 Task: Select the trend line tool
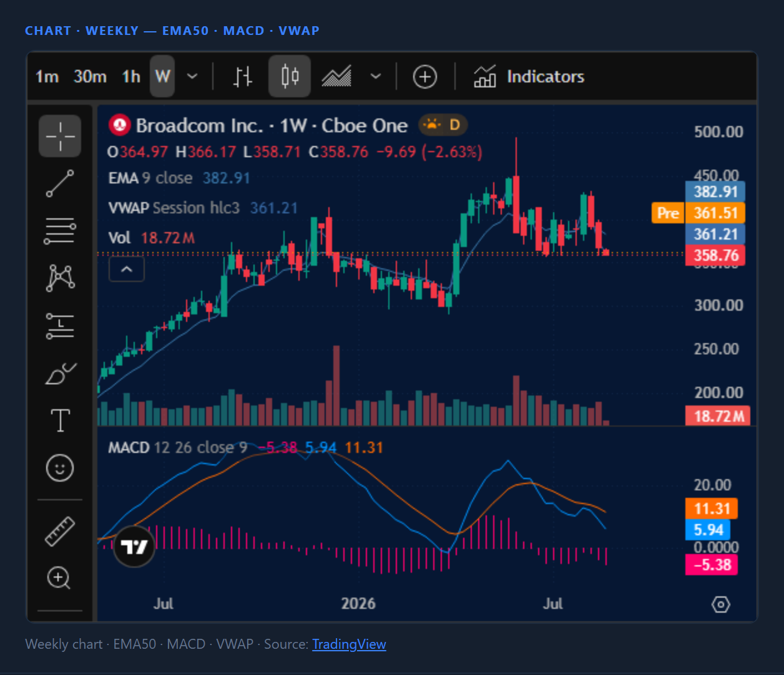pos(60,183)
